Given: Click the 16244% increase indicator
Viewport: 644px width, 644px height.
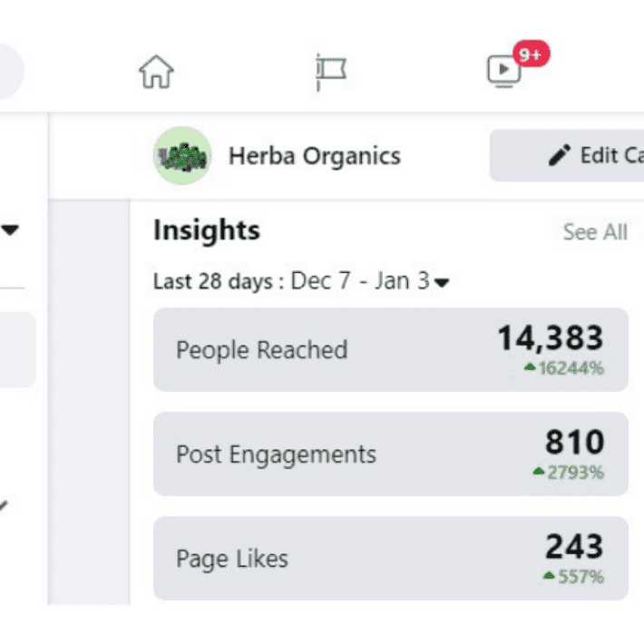Looking at the screenshot, I should pyautogui.click(x=563, y=368).
